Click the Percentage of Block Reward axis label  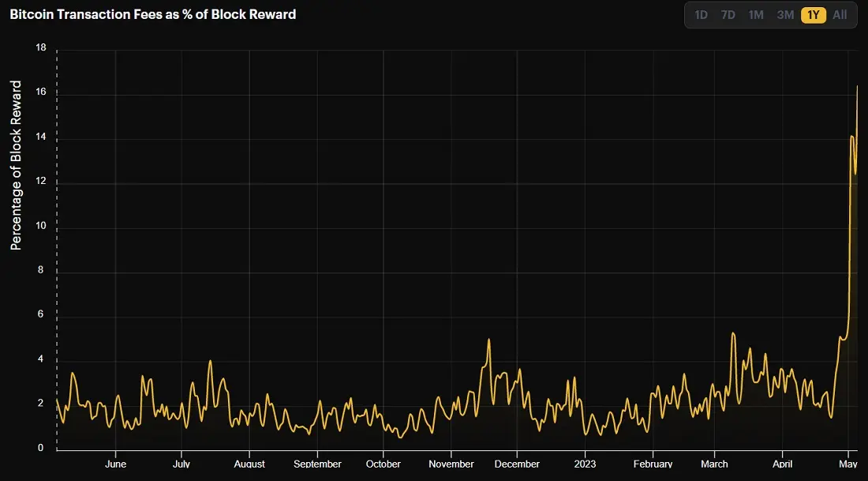16,165
